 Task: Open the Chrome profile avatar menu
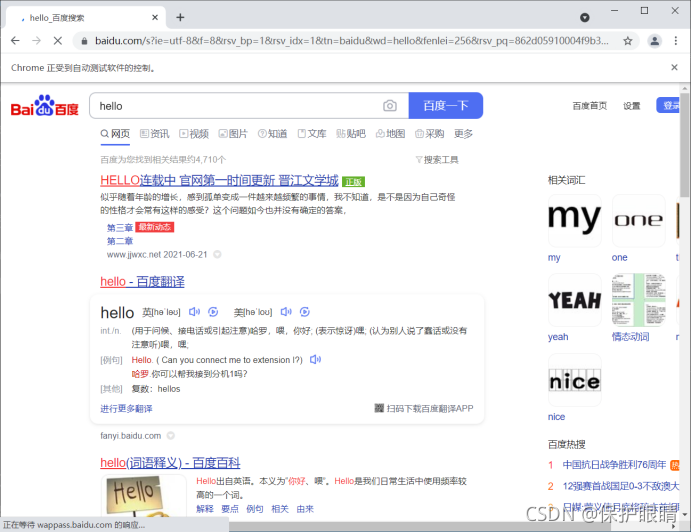pyautogui.click(x=654, y=41)
